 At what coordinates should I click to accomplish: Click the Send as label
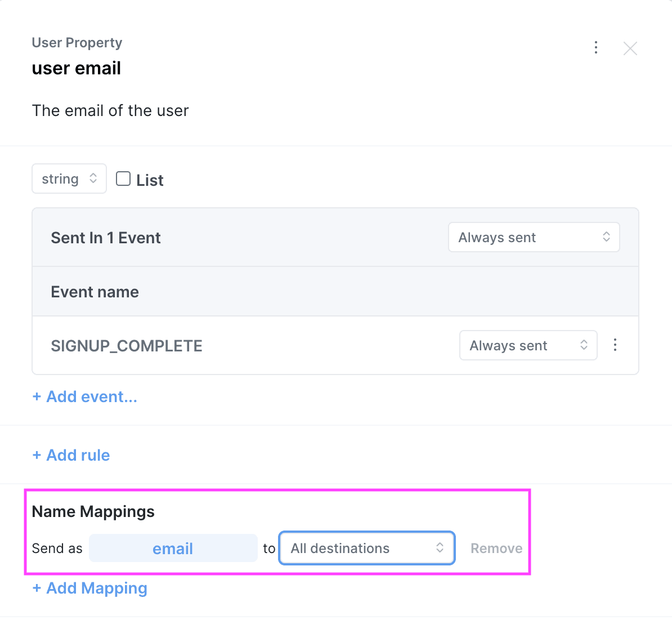pos(57,548)
